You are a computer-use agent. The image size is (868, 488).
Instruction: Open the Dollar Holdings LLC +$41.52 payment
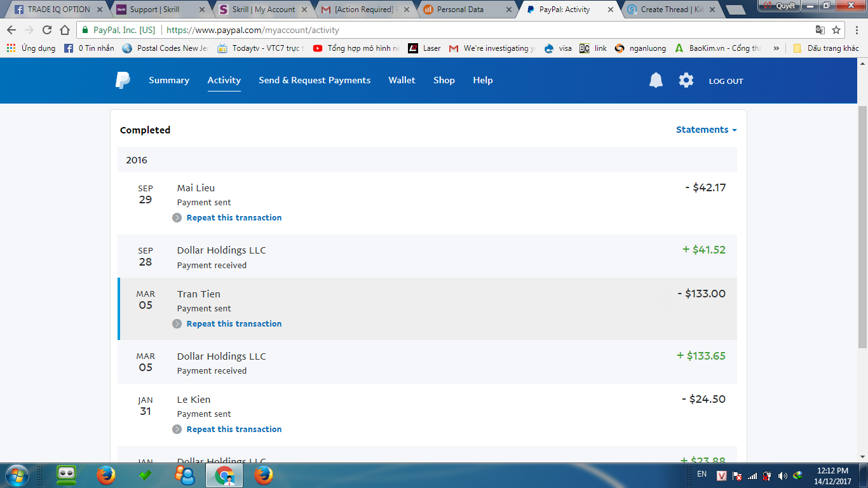pos(427,256)
